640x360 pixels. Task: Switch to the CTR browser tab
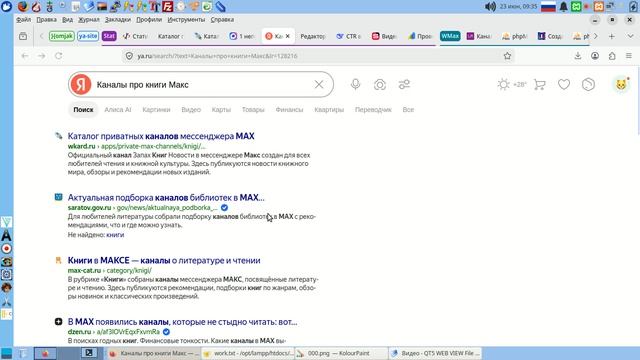tap(349, 36)
